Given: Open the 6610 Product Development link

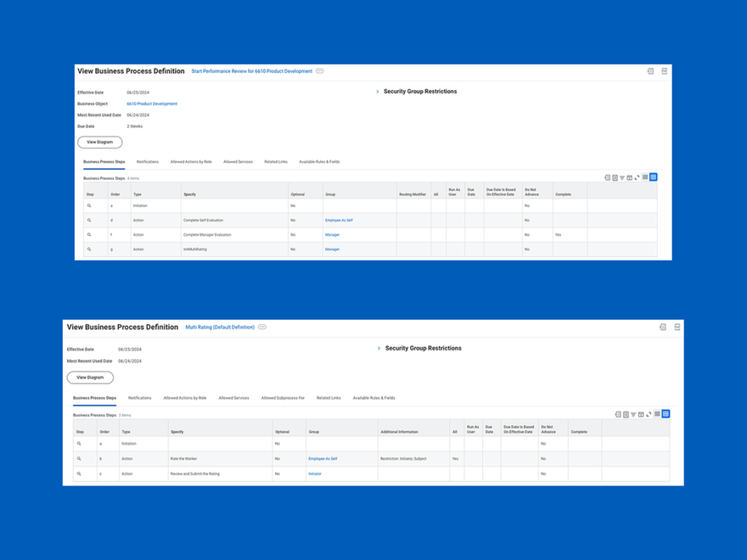Looking at the screenshot, I should [151, 103].
